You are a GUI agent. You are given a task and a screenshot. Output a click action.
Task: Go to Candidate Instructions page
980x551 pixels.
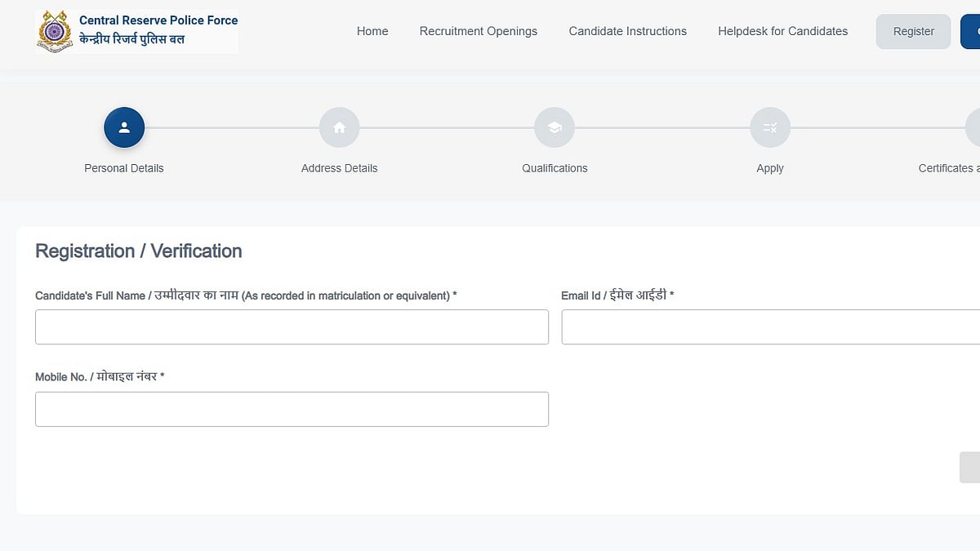click(x=627, y=31)
